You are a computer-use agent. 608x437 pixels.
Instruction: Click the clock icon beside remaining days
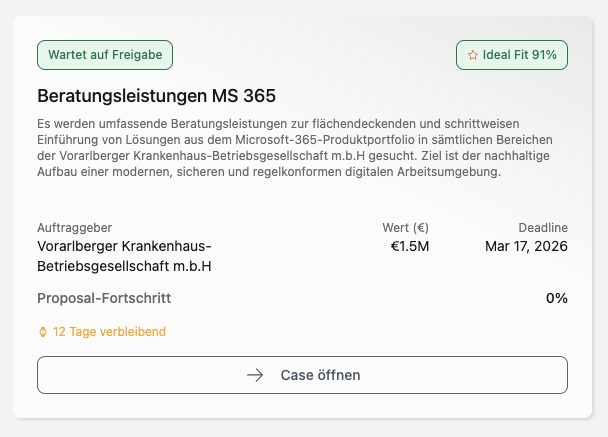coord(43,332)
